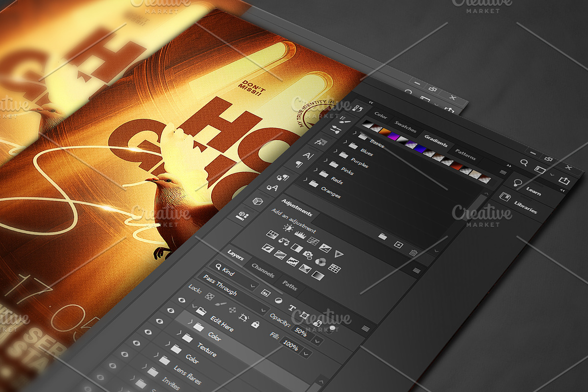The width and height of the screenshot is (588, 392).
Task: Collapse the Edit Here group chevron
Action: (x=194, y=306)
